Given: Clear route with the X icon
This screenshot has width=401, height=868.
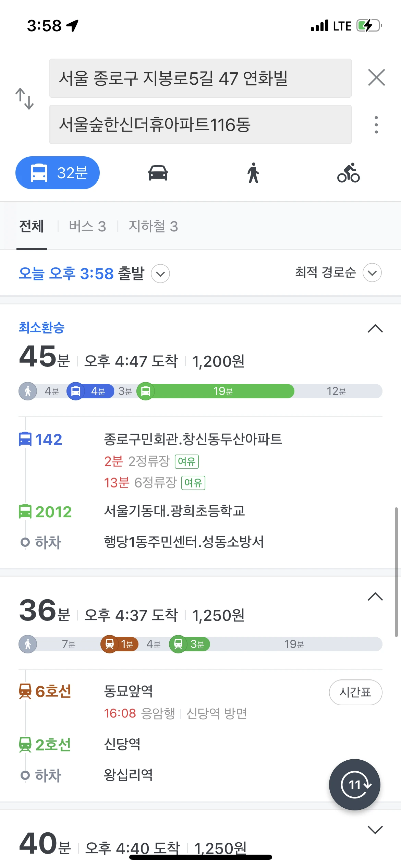Looking at the screenshot, I should 376,77.
